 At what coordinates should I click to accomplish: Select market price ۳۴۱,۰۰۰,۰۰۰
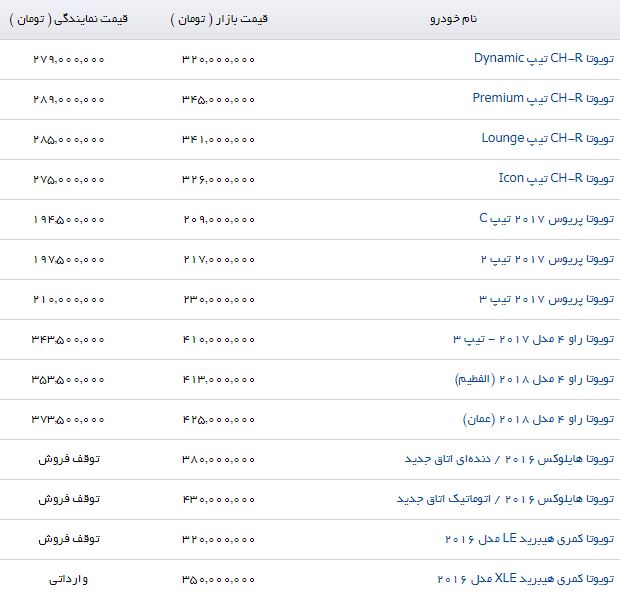(218, 139)
